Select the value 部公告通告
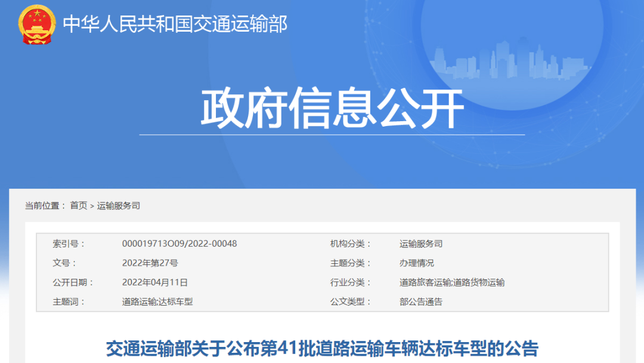644x363 pixels. pos(421,302)
